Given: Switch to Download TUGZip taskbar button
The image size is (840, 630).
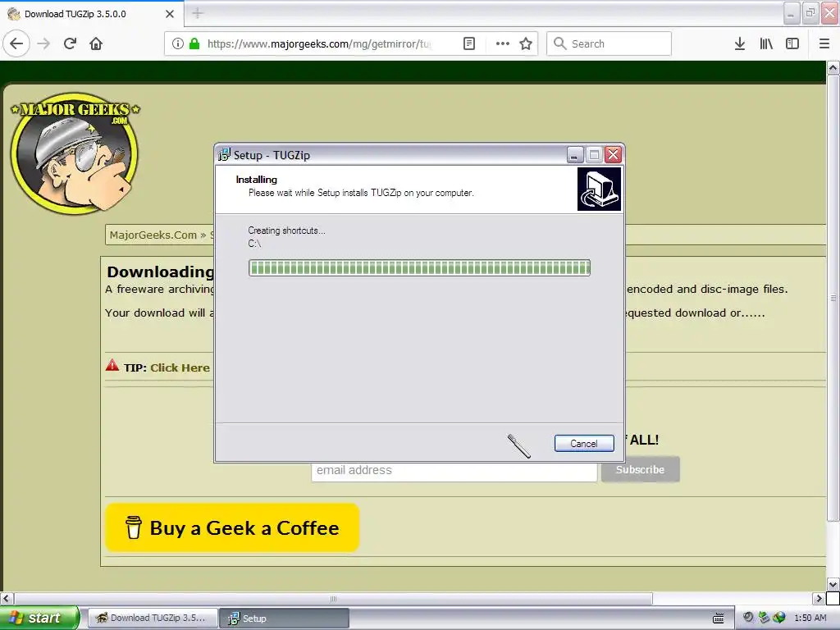Looking at the screenshot, I should [153, 618].
